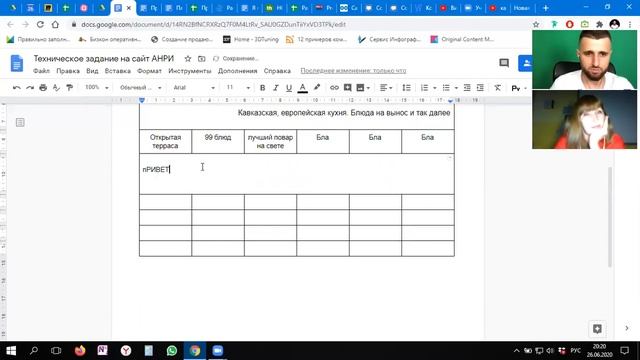Expand numbered list style arrow
Screen dimensions: 640x360
(x=434, y=88)
